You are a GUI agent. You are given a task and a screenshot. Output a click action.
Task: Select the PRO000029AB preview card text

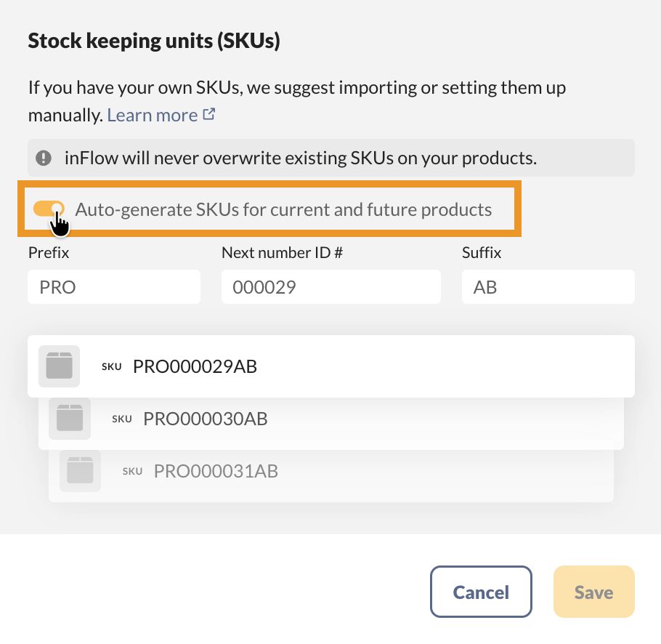(195, 366)
